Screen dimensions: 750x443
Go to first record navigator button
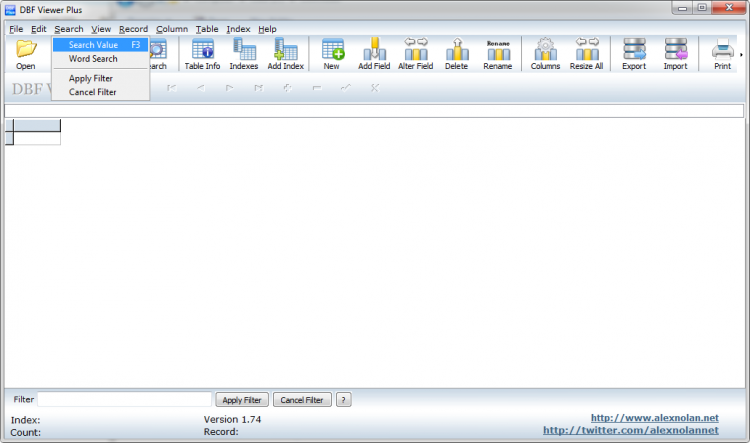(172, 88)
